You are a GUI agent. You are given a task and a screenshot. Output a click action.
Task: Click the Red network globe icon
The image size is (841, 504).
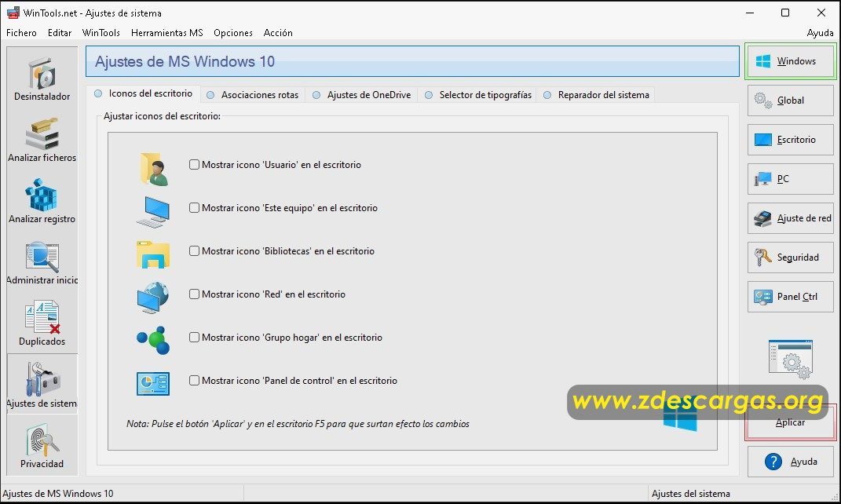(x=153, y=298)
